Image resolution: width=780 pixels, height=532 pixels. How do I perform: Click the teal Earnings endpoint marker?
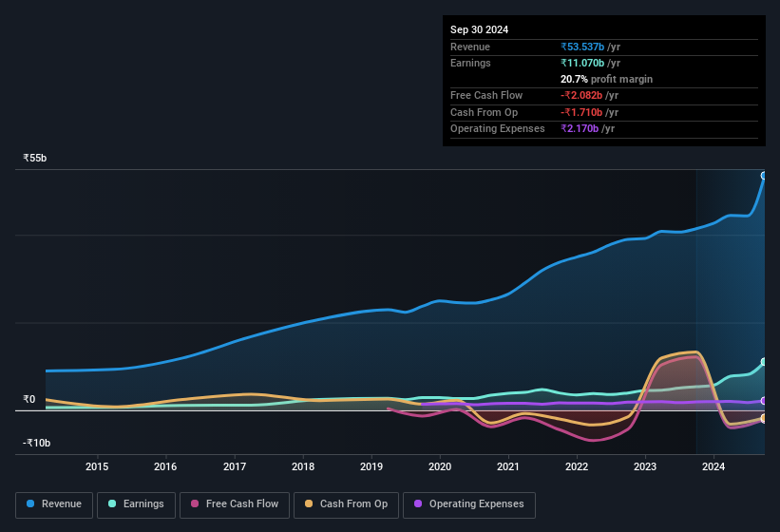pos(764,362)
